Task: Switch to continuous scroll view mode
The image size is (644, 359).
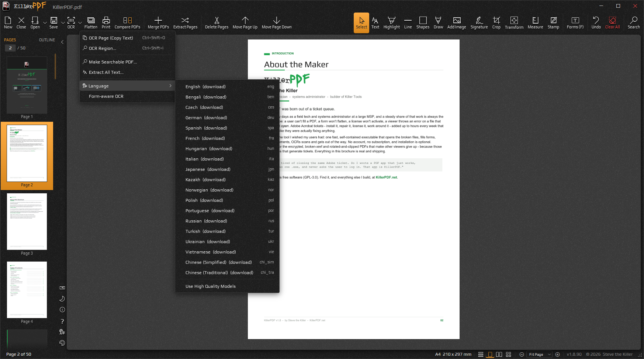Action: (481, 354)
